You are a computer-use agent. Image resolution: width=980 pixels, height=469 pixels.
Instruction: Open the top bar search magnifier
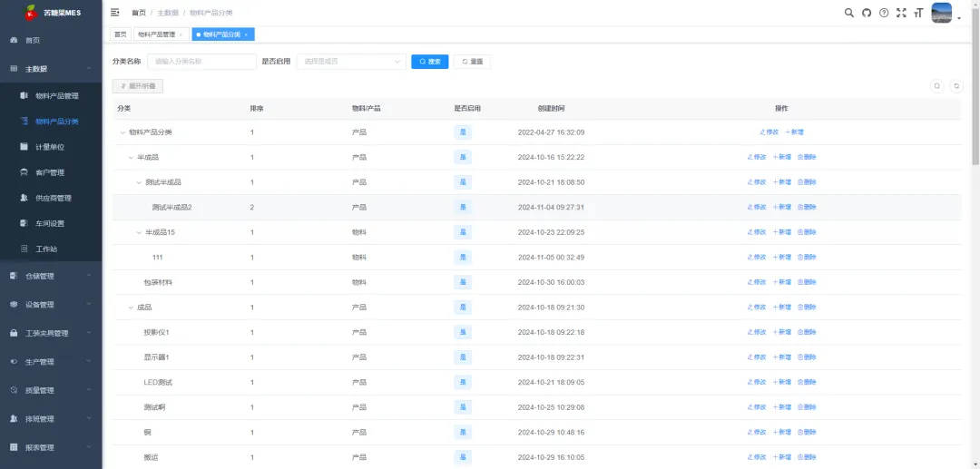click(x=849, y=13)
